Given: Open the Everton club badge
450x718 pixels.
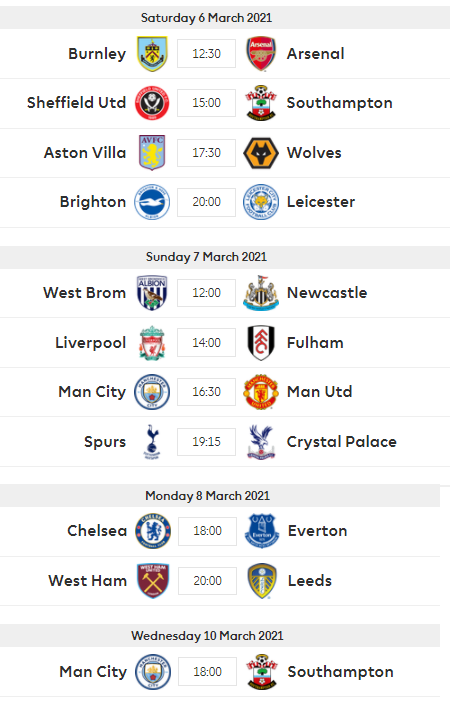Looking at the screenshot, I should pos(262,531).
